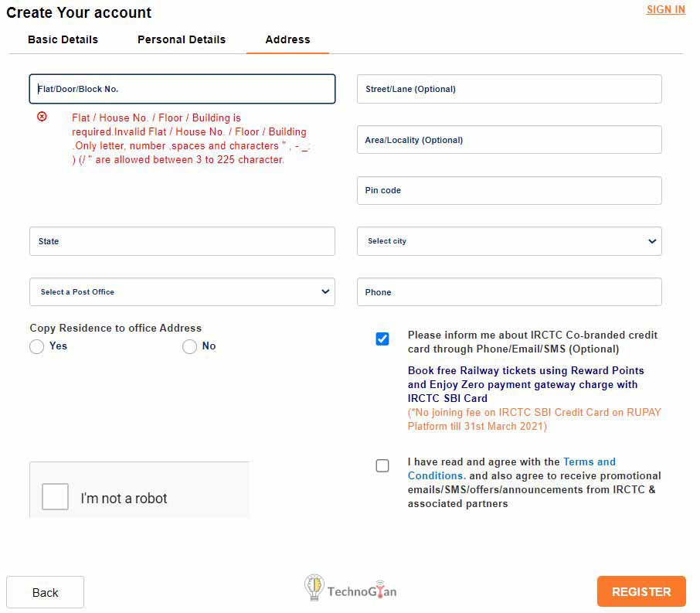Open the SIGN IN link
The height and width of the screenshot is (613, 700).
point(665,10)
